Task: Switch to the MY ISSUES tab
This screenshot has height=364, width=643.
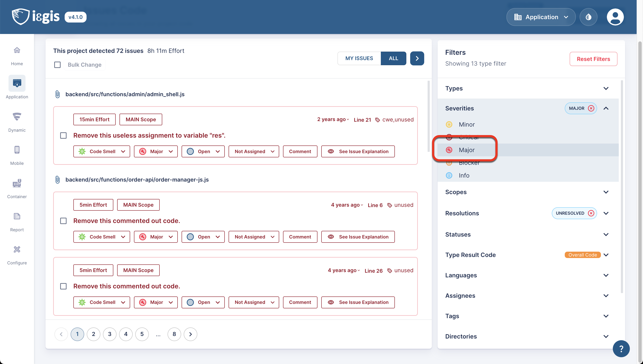Action: pyautogui.click(x=359, y=58)
